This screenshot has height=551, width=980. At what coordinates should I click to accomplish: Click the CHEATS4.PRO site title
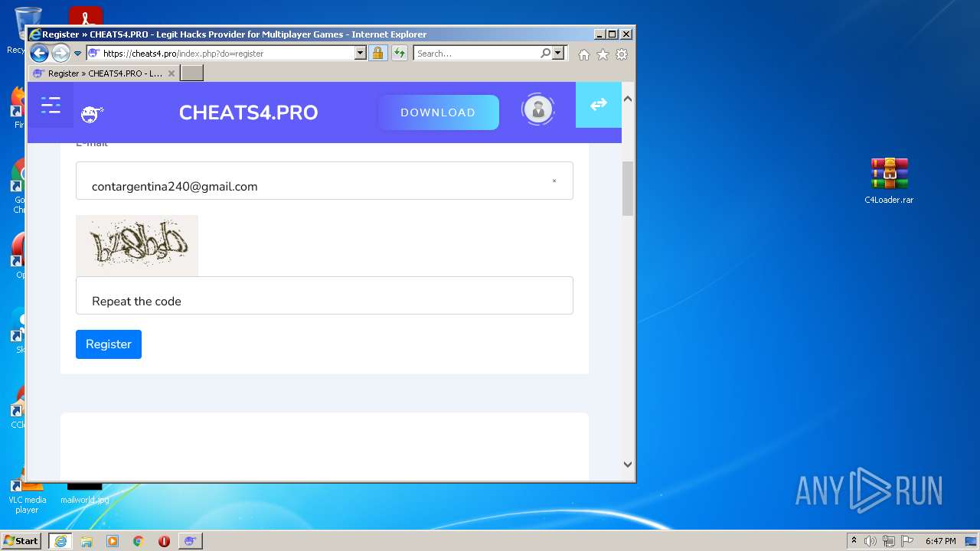point(248,112)
